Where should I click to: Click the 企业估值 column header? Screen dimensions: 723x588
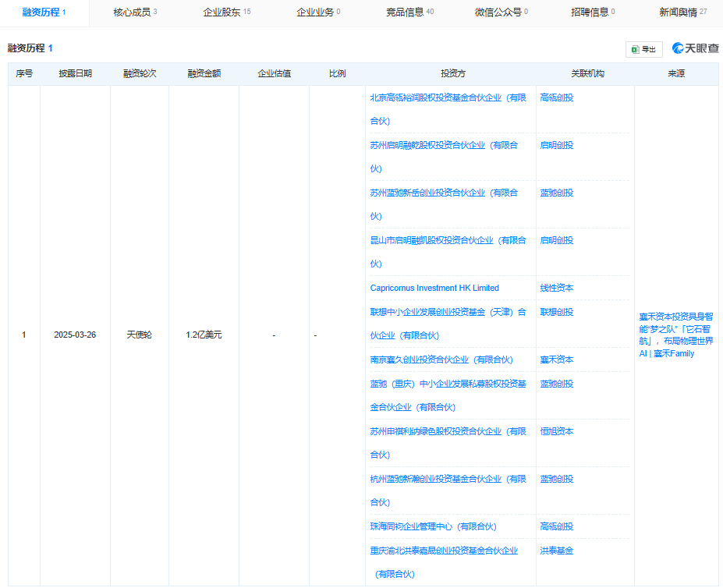[x=275, y=74]
